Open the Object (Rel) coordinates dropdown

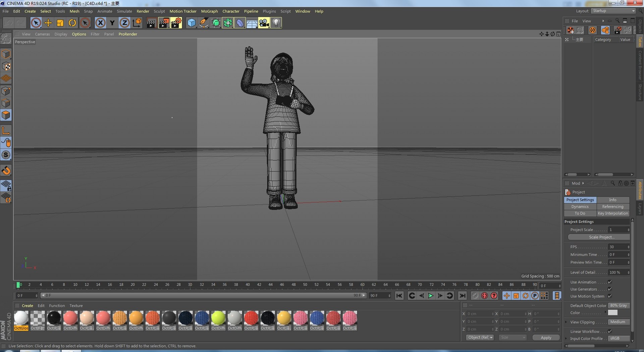click(480, 338)
